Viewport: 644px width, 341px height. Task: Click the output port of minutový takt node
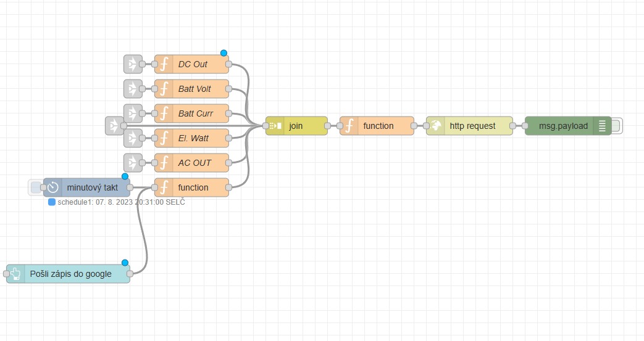[130, 187]
